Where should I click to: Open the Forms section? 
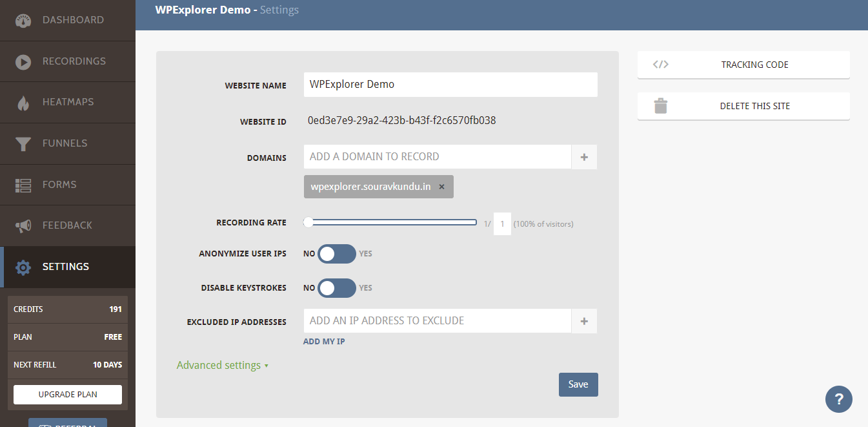(68, 185)
